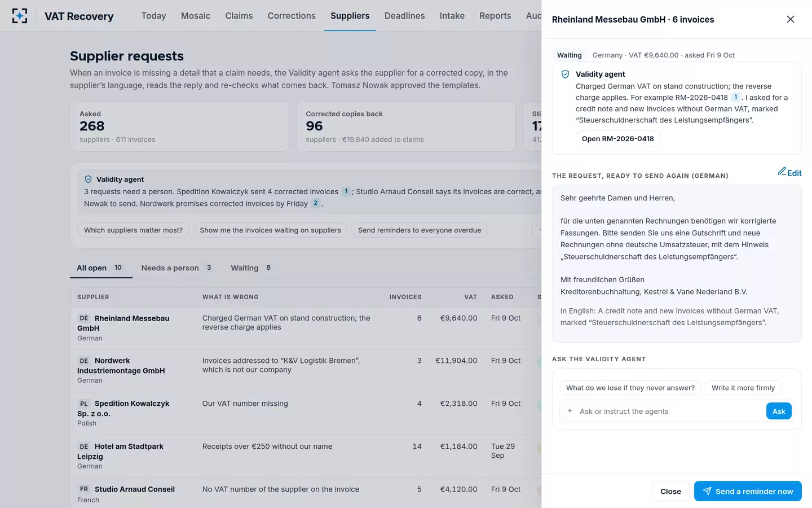Open citation 1 beside RM-2026-0418
812x508 pixels.
coord(735,97)
